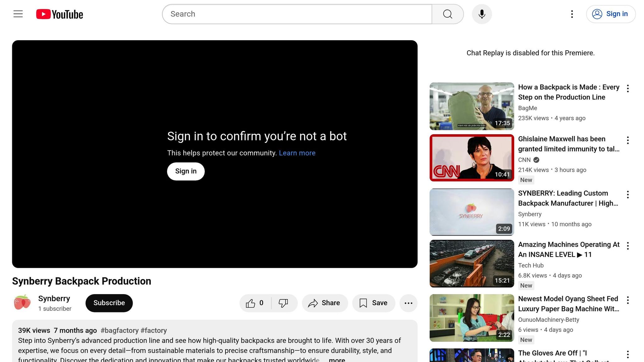
Task: Open title Amazing Machines Operating At
Action: pyautogui.click(x=569, y=250)
